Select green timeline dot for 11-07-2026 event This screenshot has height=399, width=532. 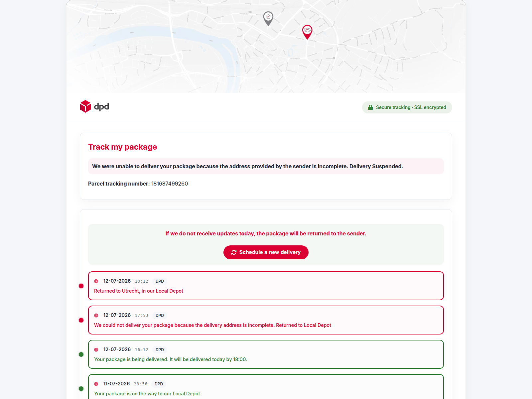click(81, 389)
